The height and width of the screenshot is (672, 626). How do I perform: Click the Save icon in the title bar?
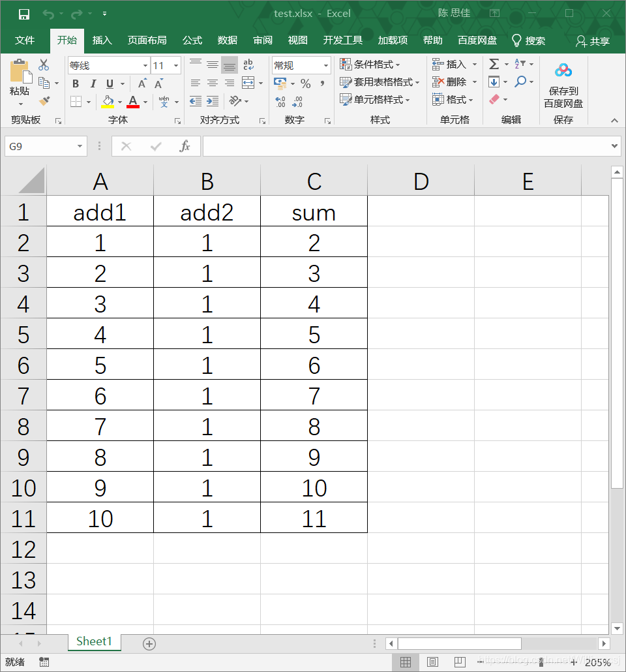[x=24, y=14]
